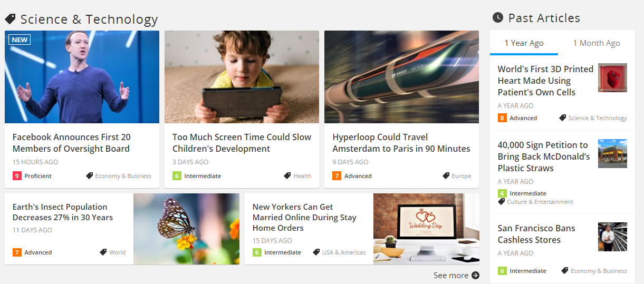Image resolution: width=644 pixels, height=284 pixels.
Task: Click the tag icon next to World
Action: pos(103,252)
